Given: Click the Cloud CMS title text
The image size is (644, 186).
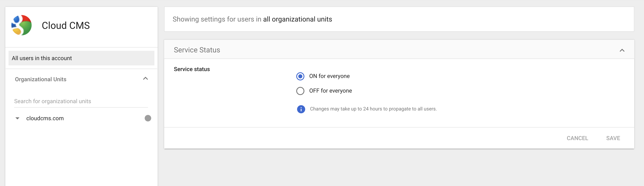Looking at the screenshot, I should [x=65, y=26].
